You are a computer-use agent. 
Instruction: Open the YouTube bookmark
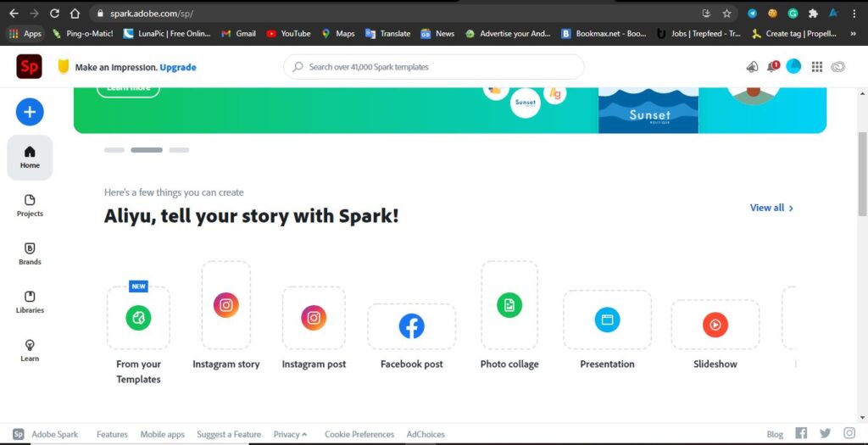click(288, 34)
